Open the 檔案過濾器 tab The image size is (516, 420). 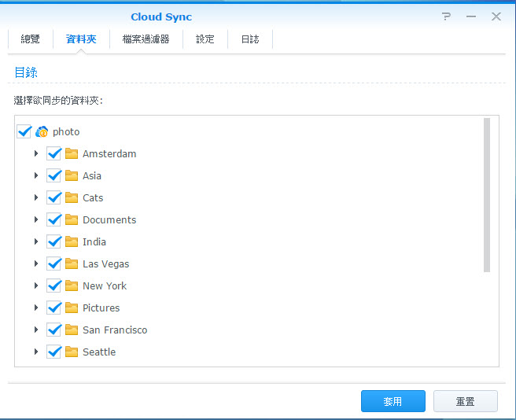click(146, 39)
